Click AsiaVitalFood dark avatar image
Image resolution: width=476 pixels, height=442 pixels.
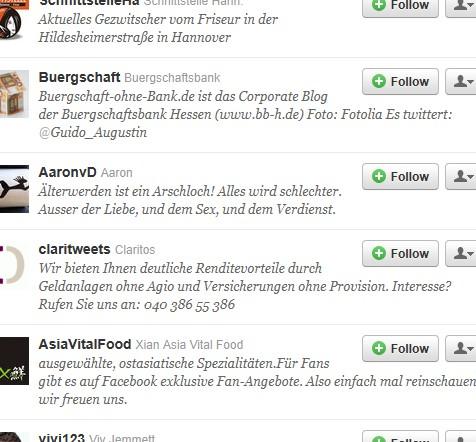coord(14,361)
